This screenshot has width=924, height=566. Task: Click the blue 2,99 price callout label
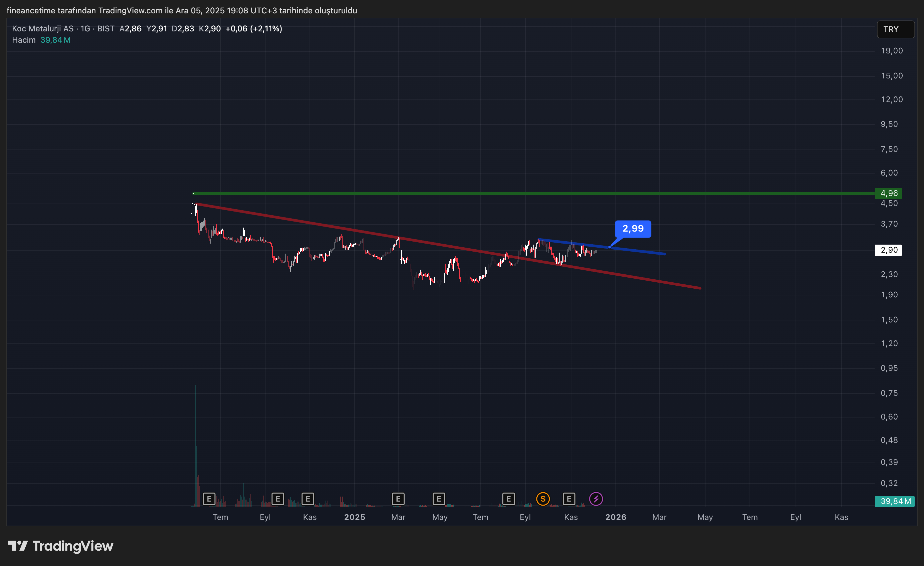click(x=633, y=228)
